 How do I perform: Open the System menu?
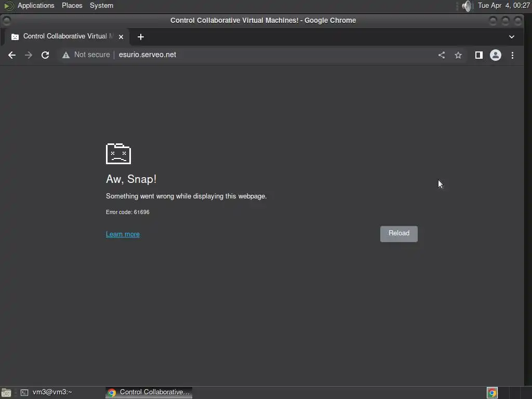101,5
